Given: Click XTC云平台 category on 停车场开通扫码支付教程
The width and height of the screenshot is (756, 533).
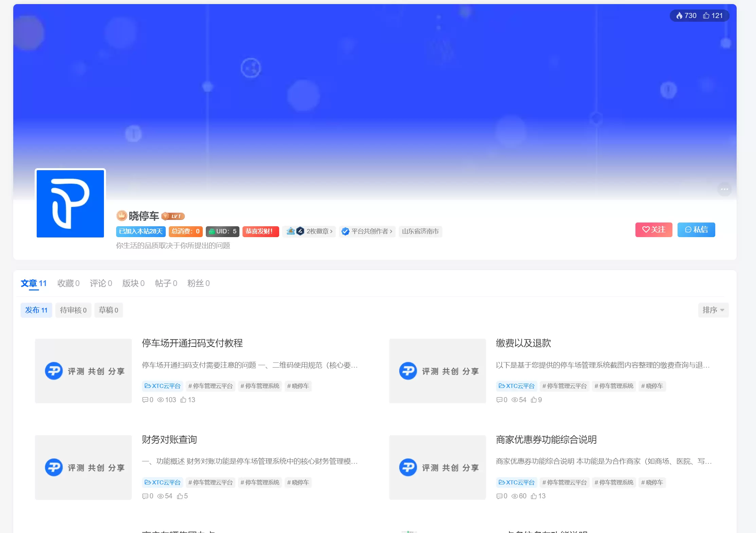Looking at the screenshot, I should pyautogui.click(x=162, y=386).
